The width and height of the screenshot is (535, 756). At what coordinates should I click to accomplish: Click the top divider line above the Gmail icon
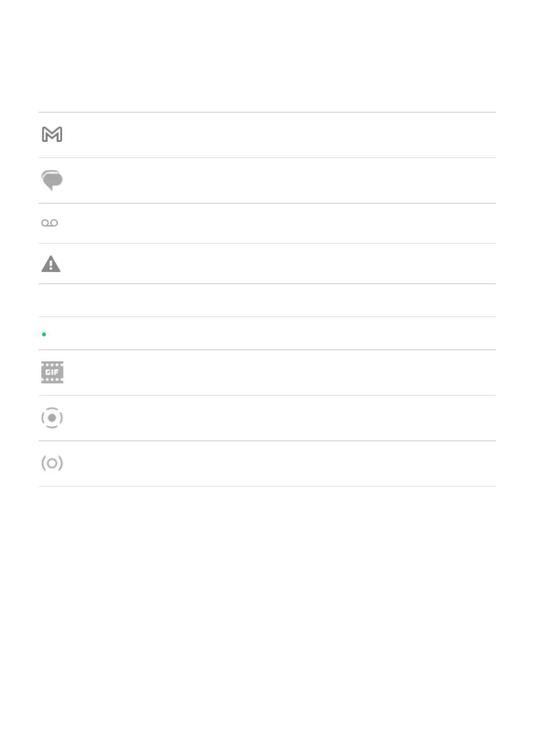coord(267,112)
